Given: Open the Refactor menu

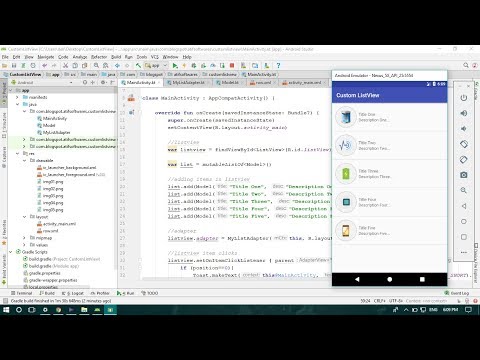Looking at the screenshot, I should tap(99, 57).
